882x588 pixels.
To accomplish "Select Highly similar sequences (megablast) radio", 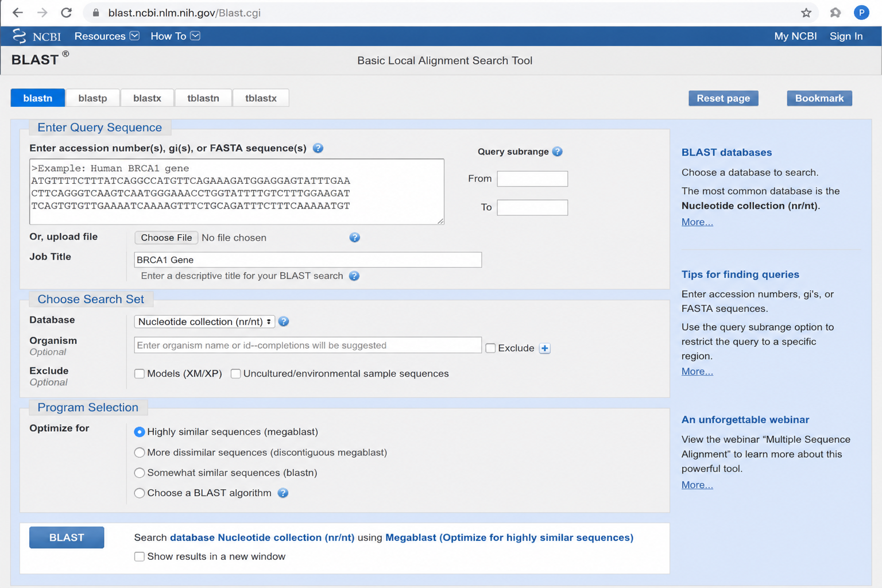I will click(x=140, y=432).
